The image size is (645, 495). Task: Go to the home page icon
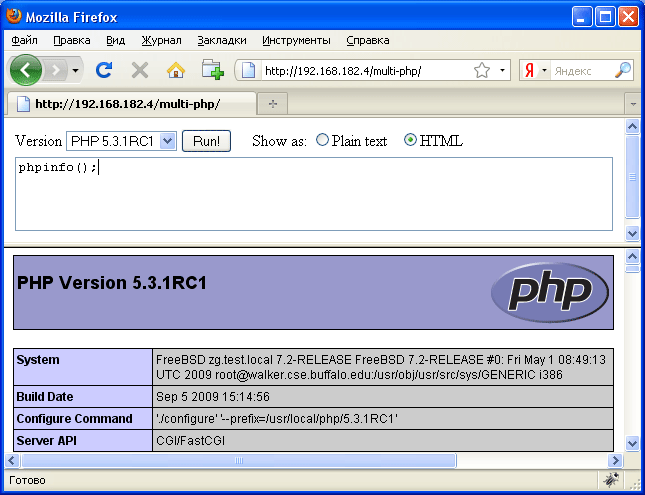click(175, 70)
